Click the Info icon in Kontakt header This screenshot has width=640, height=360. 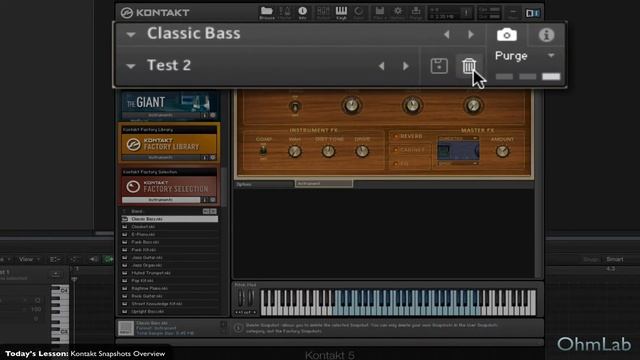[302, 12]
